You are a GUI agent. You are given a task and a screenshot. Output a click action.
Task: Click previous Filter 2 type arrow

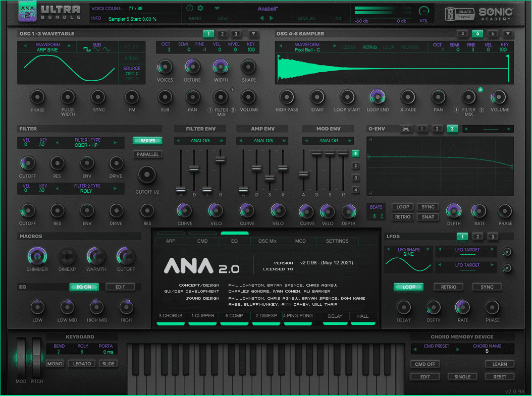(x=57, y=188)
